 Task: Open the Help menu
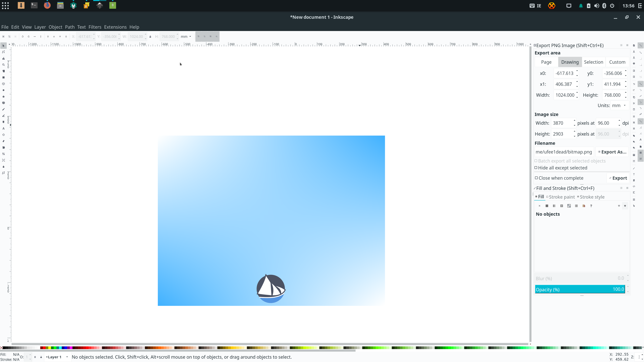coord(134,27)
